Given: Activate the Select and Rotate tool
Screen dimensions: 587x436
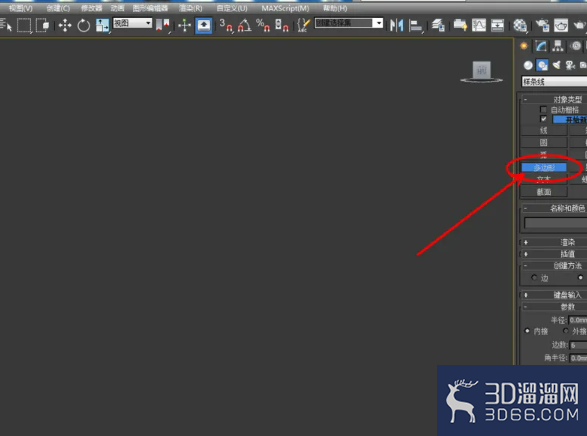Looking at the screenshot, I should click(x=83, y=25).
